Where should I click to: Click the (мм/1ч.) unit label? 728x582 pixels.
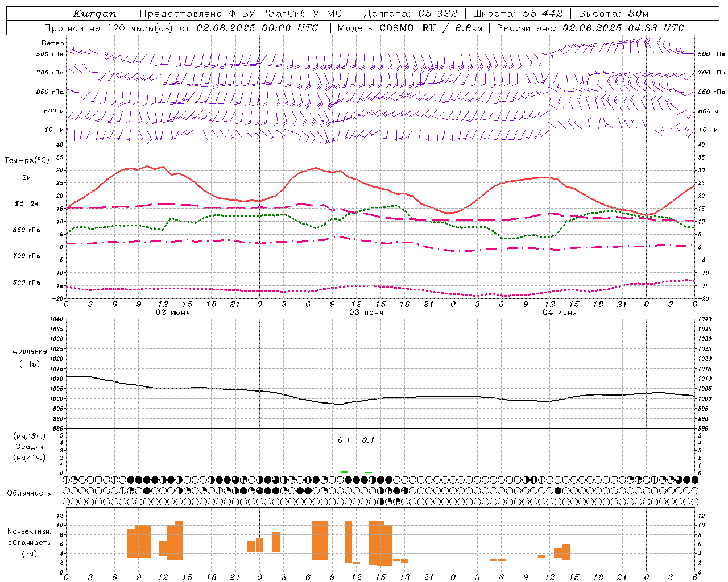click(30, 458)
